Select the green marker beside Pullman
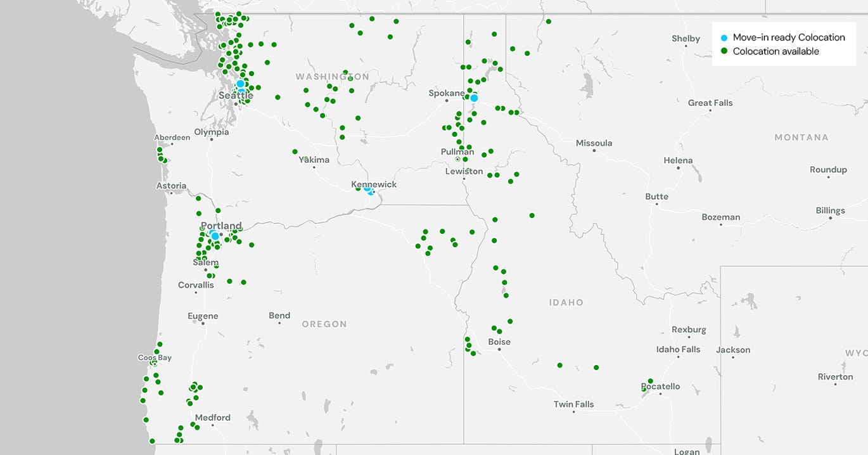The width and height of the screenshot is (868, 455). pos(465,160)
